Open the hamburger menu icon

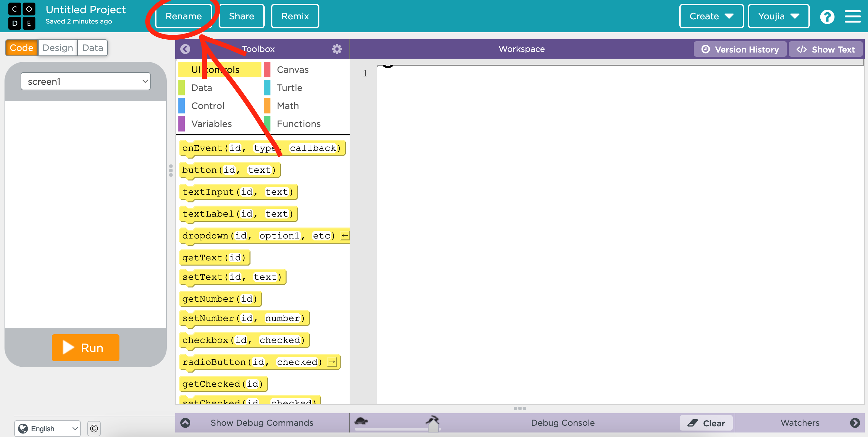tap(853, 16)
